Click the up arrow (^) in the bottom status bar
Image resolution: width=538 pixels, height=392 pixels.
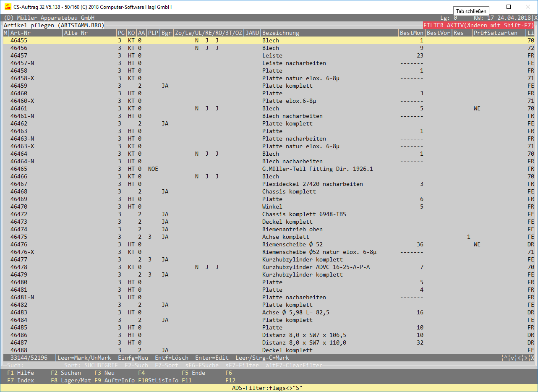click(505, 358)
